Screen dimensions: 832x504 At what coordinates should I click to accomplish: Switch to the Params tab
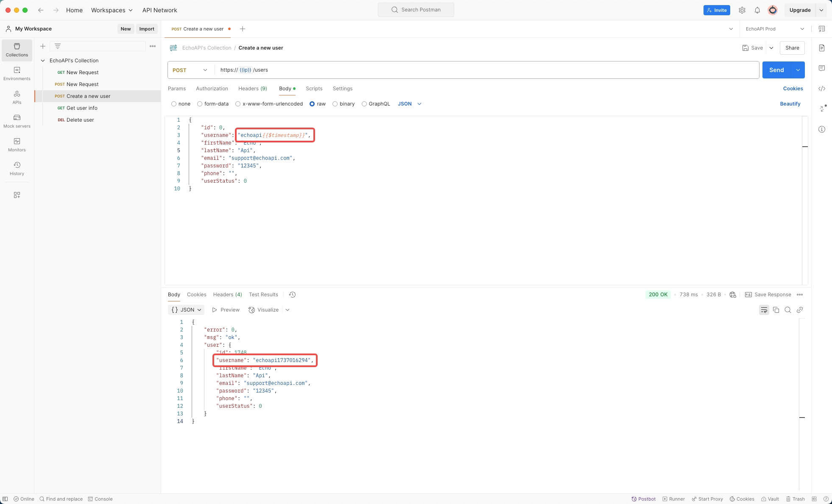tap(177, 89)
